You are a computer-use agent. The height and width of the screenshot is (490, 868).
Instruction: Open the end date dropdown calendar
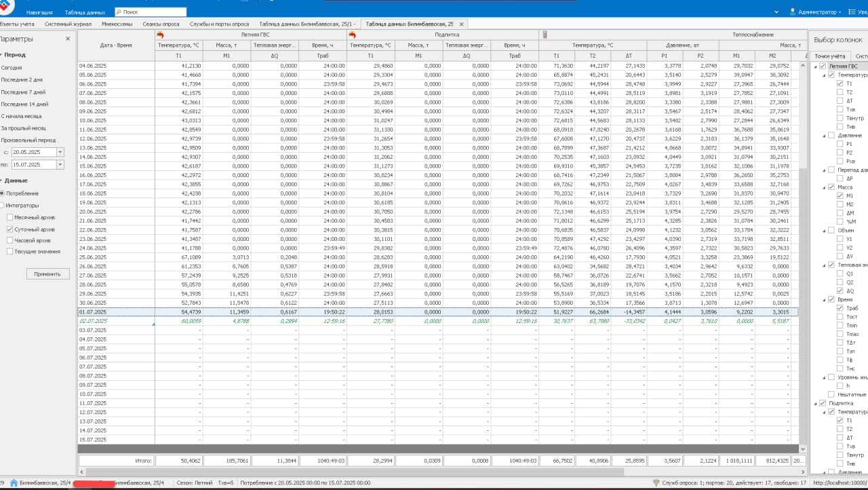pyautogui.click(x=60, y=165)
